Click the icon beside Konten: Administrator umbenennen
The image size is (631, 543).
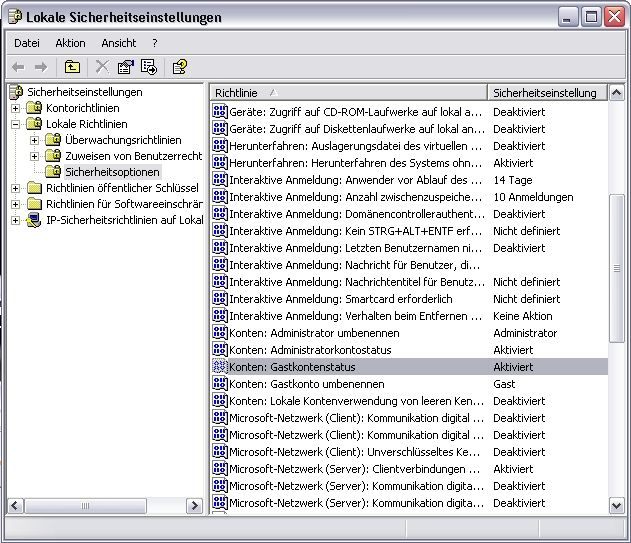pyautogui.click(x=220, y=333)
